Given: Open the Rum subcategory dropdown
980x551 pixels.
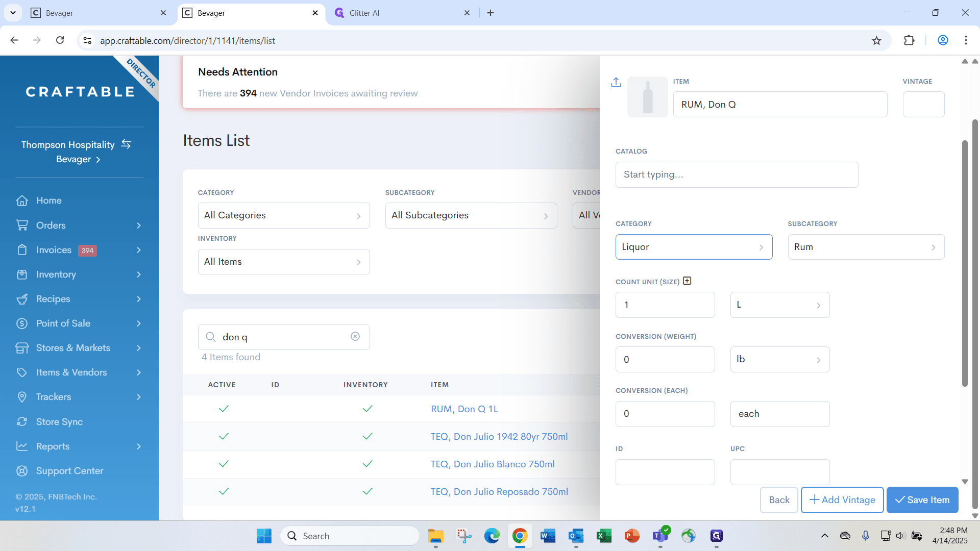Looking at the screenshot, I should (866, 247).
